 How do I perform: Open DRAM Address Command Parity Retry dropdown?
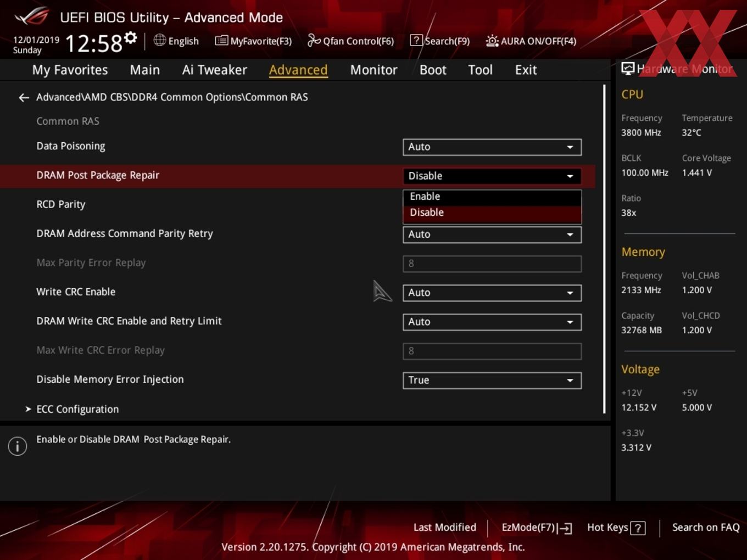pyautogui.click(x=492, y=234)
